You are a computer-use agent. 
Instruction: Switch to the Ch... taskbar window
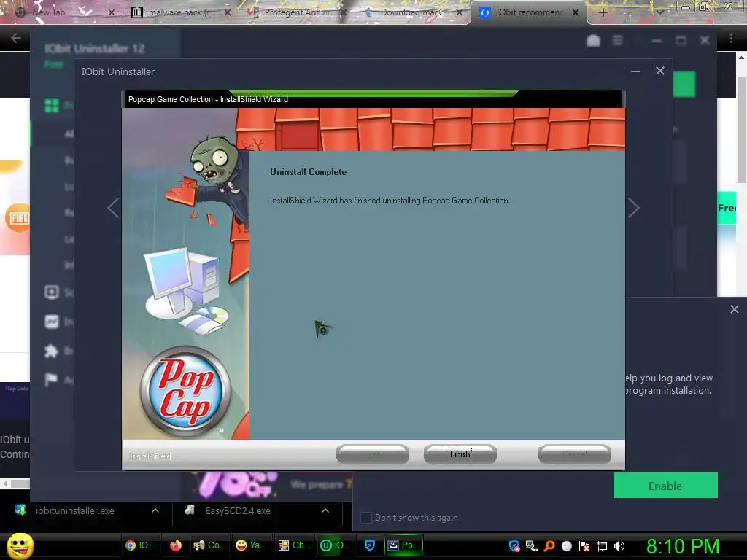[294, 545]
